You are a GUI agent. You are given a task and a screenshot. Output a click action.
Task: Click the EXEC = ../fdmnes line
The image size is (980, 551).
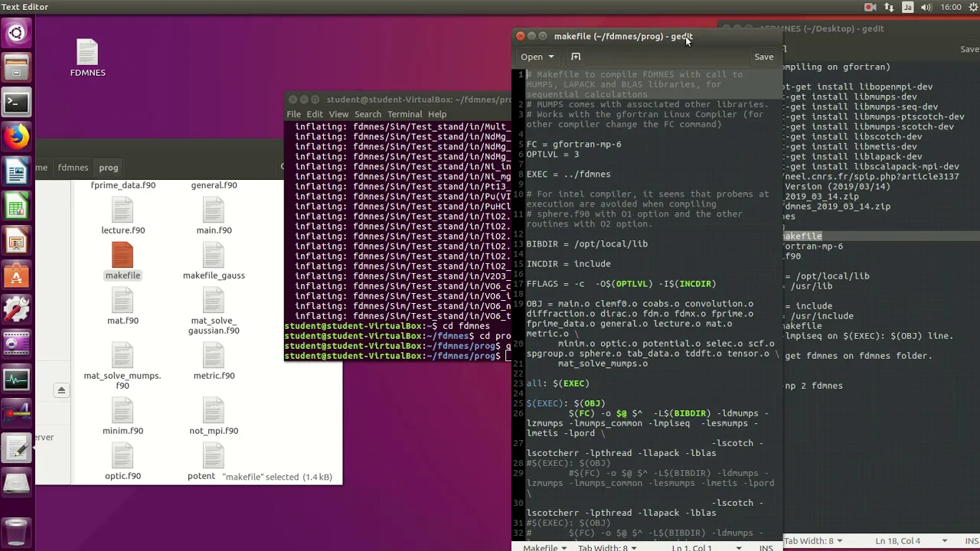click(568, 174)
